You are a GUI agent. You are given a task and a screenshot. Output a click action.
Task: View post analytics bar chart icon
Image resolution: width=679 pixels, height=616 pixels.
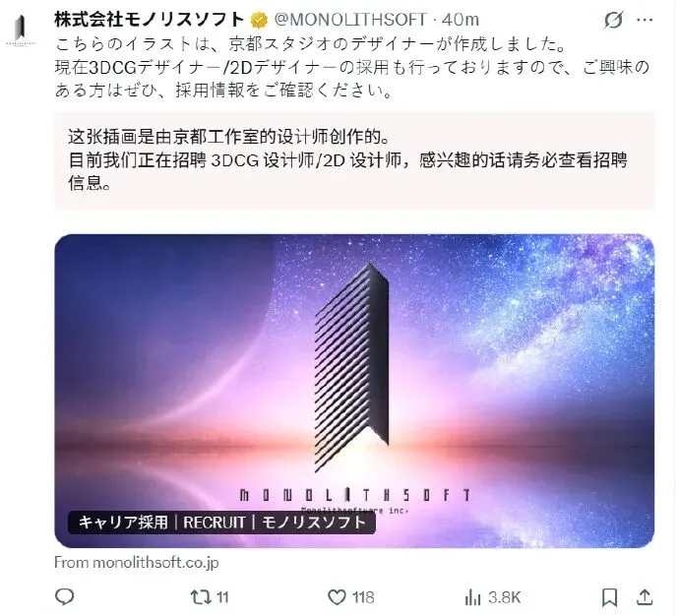pyautogui.click(x=472, y=598)
